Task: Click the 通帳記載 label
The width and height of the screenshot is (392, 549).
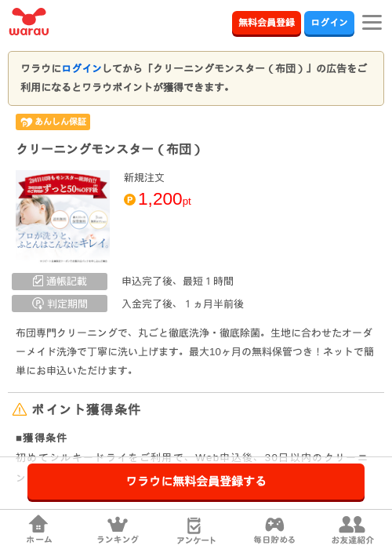Action: pos(60,281)
